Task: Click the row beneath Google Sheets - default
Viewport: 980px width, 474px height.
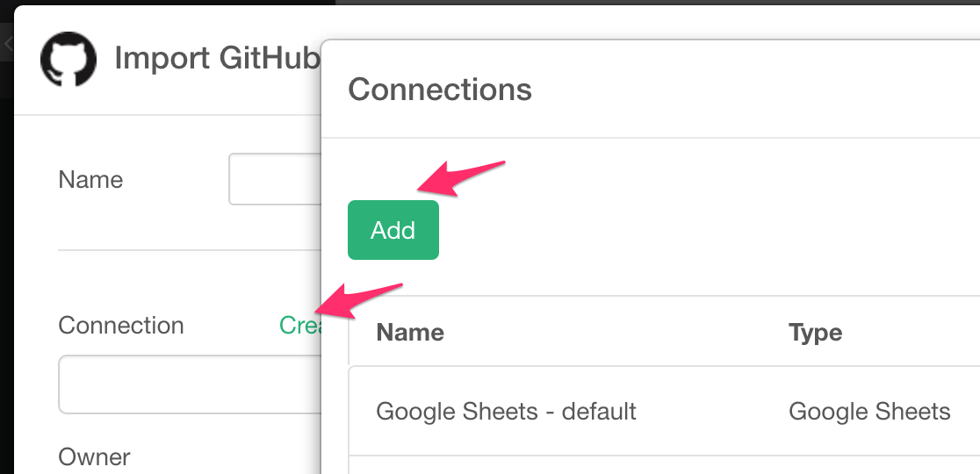Action: [664, 465]
